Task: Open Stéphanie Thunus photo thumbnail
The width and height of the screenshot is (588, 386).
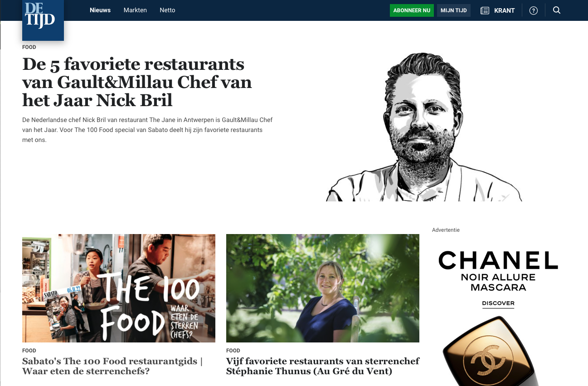Action: coord(323,288)
